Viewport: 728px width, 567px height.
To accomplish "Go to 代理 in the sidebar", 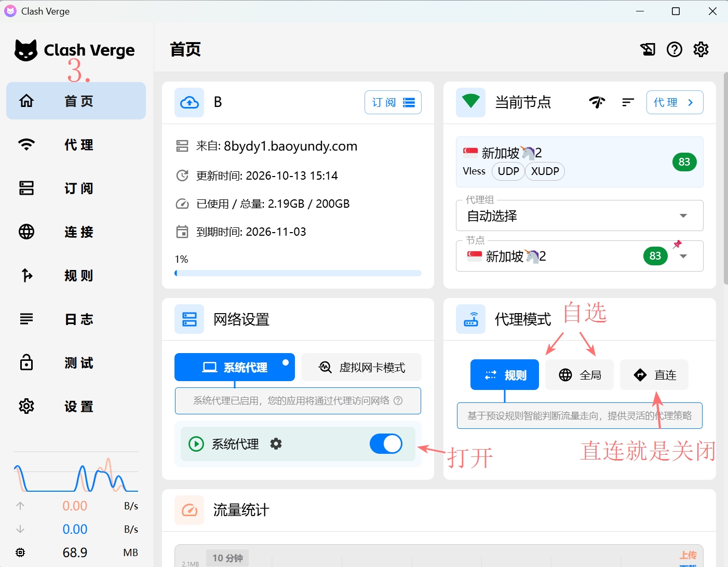I will [x=76, y=144].
